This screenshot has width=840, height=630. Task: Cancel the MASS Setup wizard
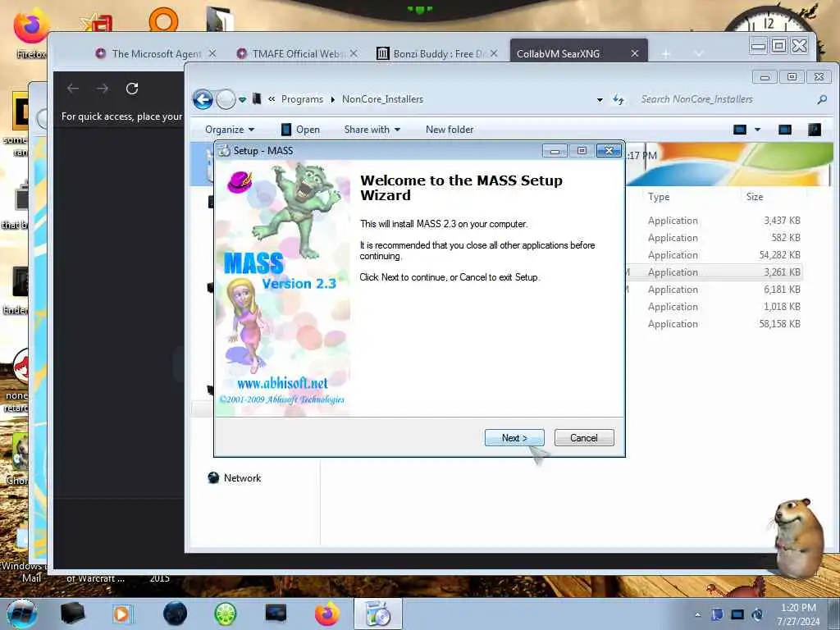click(584, 438)
